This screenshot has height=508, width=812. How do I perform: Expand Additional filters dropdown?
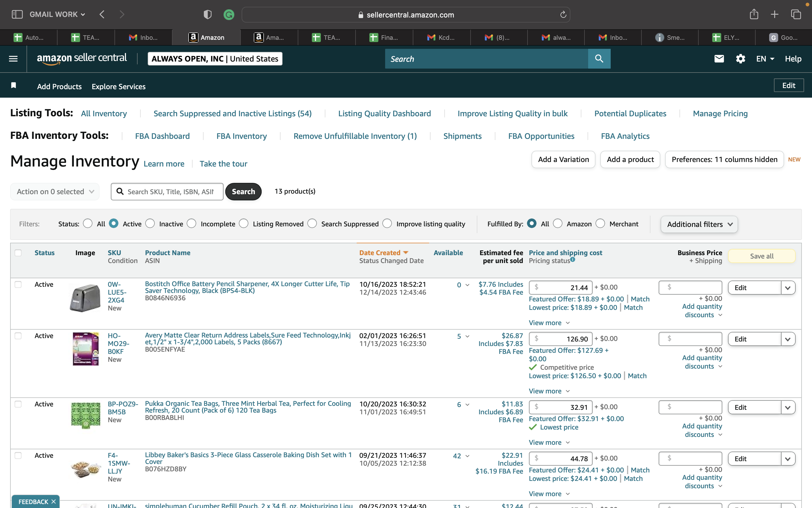[699, 224]
